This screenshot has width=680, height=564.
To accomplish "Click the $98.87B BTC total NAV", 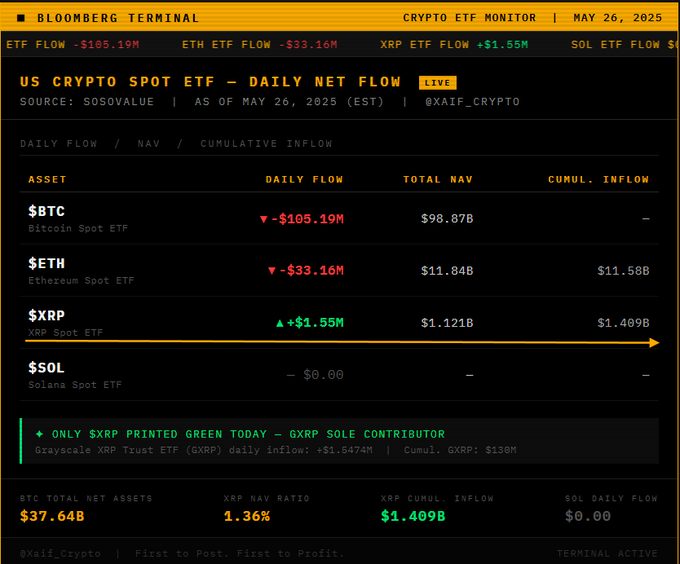I will [x=447, y=218].
